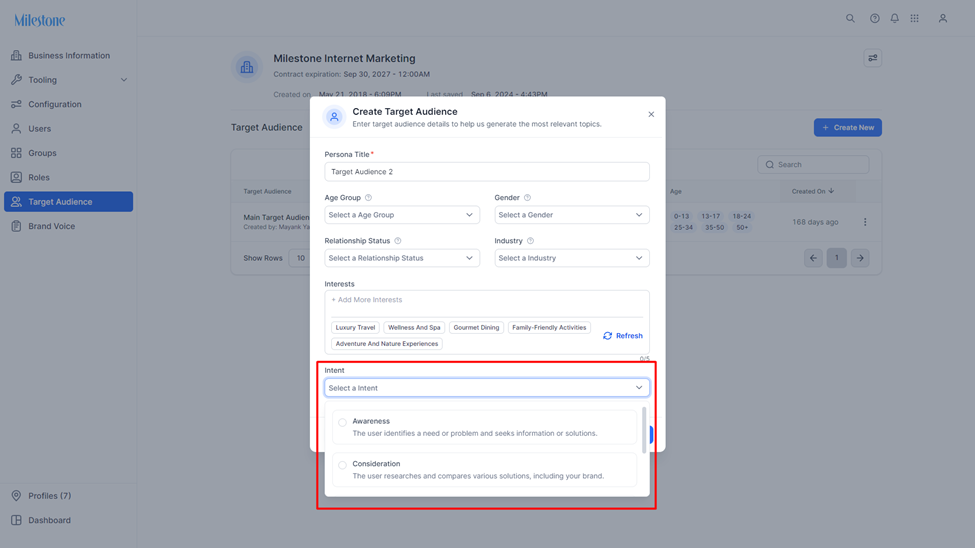Click the company building avatar icon
This screenshot has width=975, height=548.
(247, 67)
